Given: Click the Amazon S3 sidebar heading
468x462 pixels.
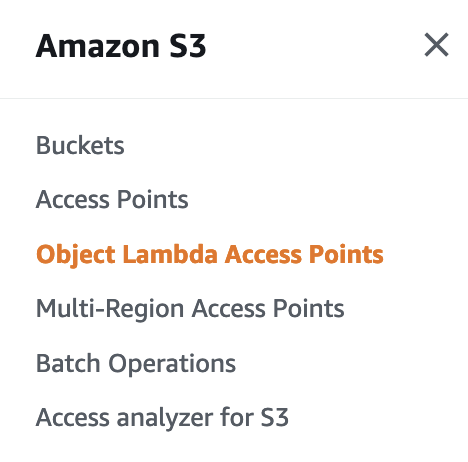Looking at the screenshot, I should [x=121, y=46].
